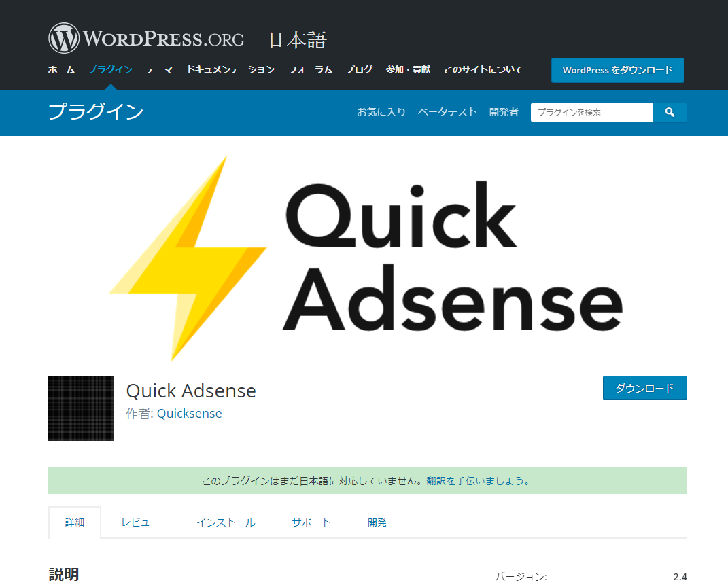Open the ベータテスト link
The image size is (728, 585).
pyautogui.click(x=447, y=112)
